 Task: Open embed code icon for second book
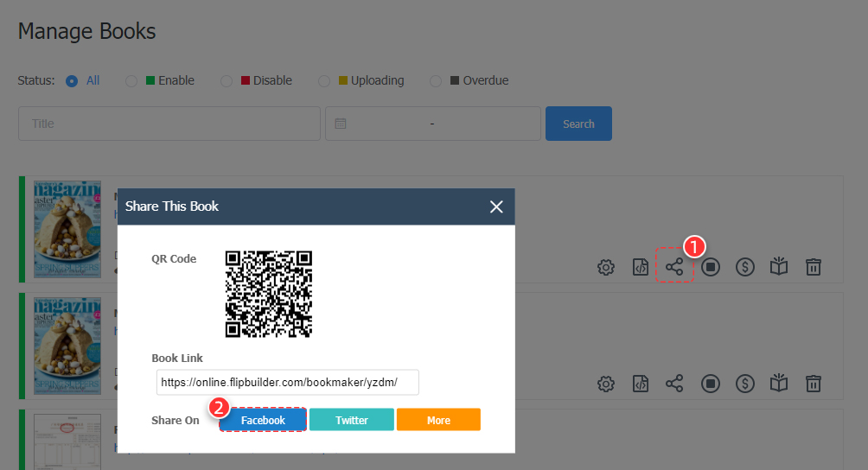pyautogui.click(x=641, y=384)
